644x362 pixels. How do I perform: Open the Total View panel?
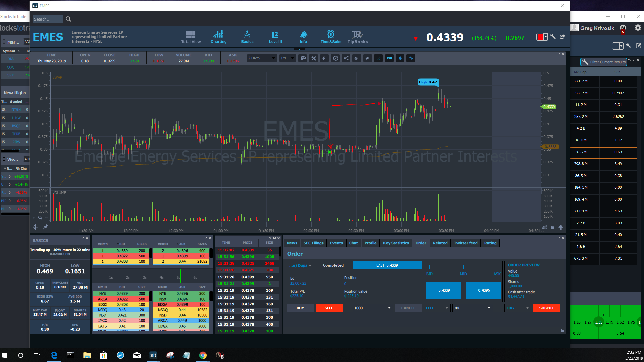tap(191, 37)
